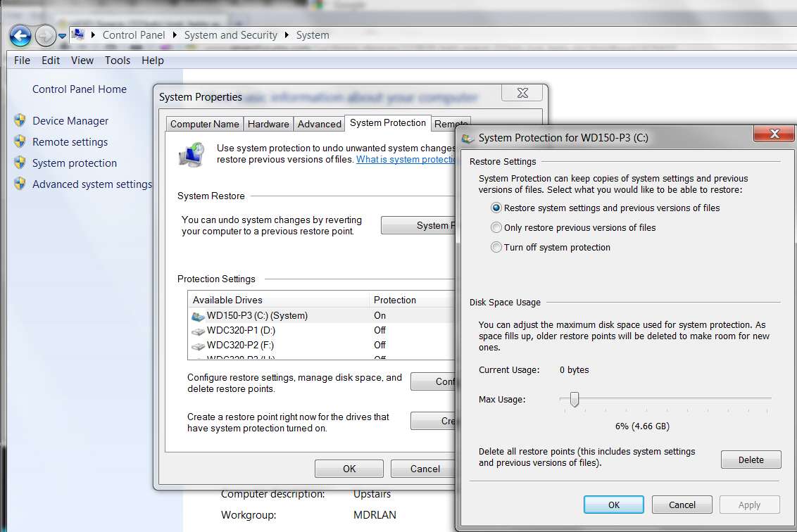The width and height of the screenshot is (797, 532).
Task: Open 'What is system protection' link
Action: pos(406,160)
